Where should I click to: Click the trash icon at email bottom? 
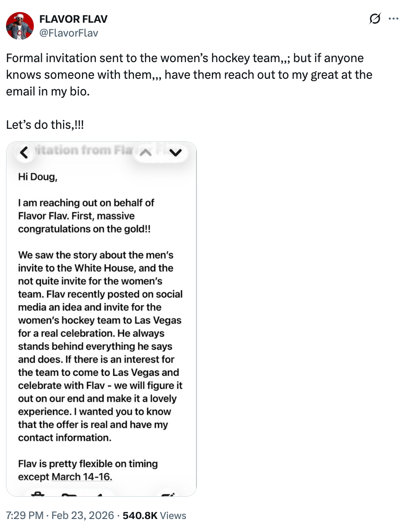coord(37,494)
